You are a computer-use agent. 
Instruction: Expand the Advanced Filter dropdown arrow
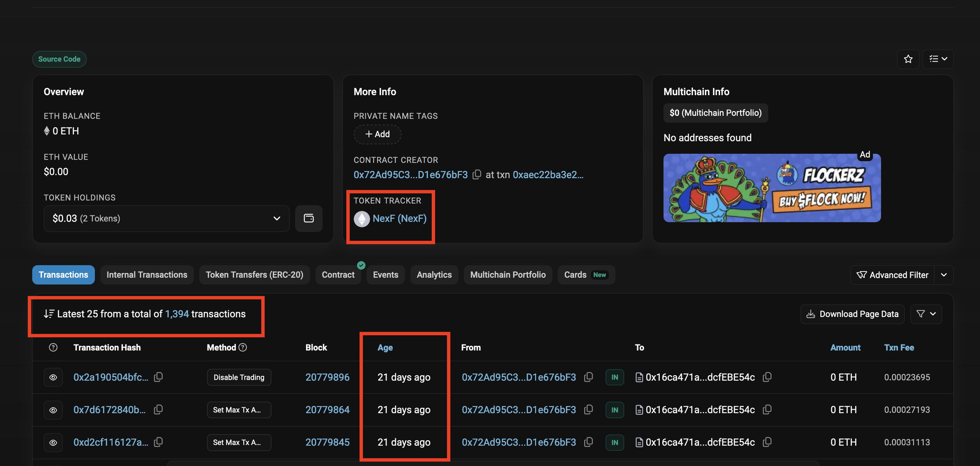click(943, 275)
